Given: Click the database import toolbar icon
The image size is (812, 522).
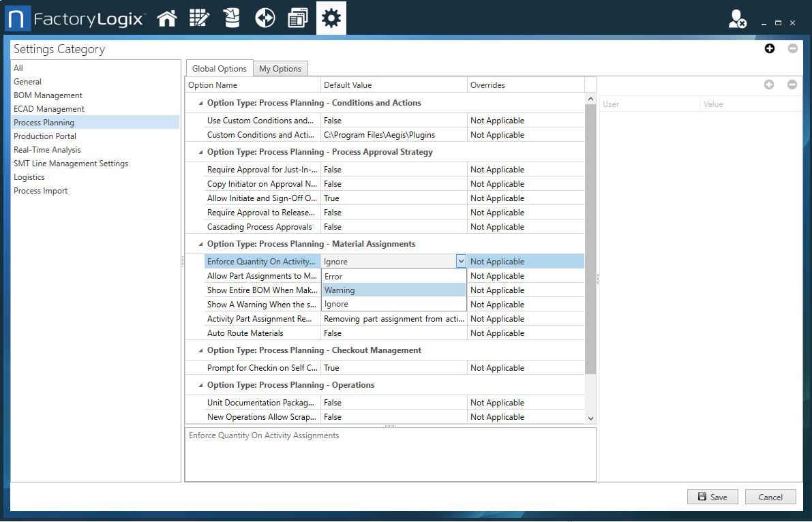Looking at the screenshot, I should [x=232, y=18].
